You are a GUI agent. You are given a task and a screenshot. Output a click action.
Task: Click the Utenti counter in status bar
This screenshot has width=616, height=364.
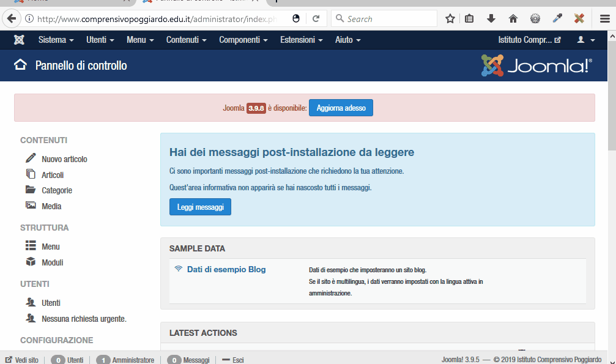tap(67, 360)
